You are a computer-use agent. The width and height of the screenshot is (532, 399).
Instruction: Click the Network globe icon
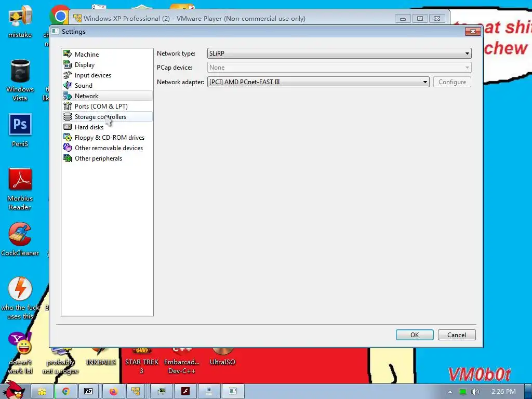click(68, 96)
